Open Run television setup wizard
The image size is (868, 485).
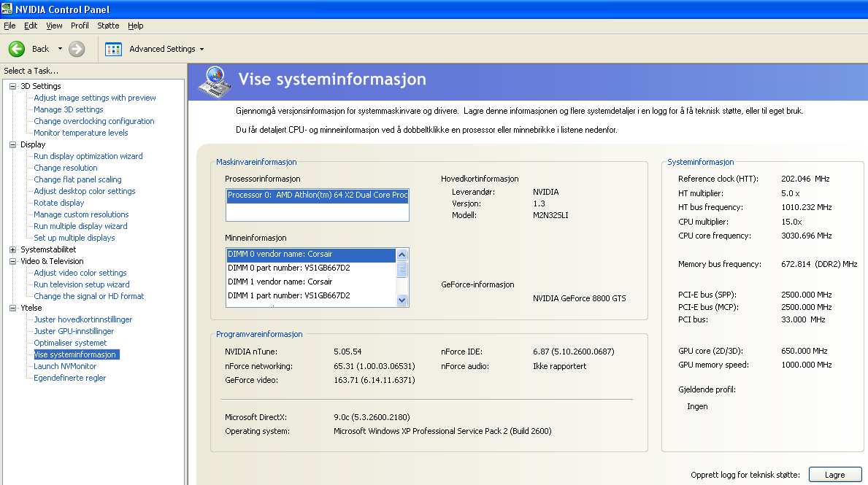click(82, 284)
